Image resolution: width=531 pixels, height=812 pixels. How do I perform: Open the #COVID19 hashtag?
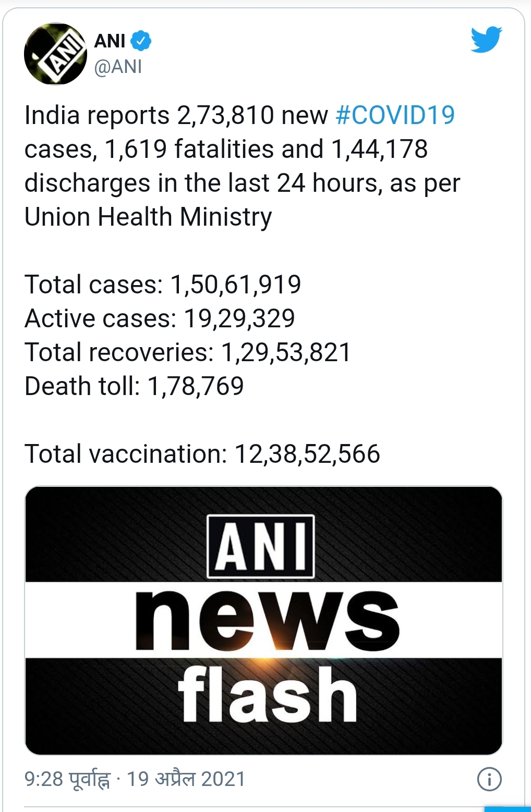point(395,115)
